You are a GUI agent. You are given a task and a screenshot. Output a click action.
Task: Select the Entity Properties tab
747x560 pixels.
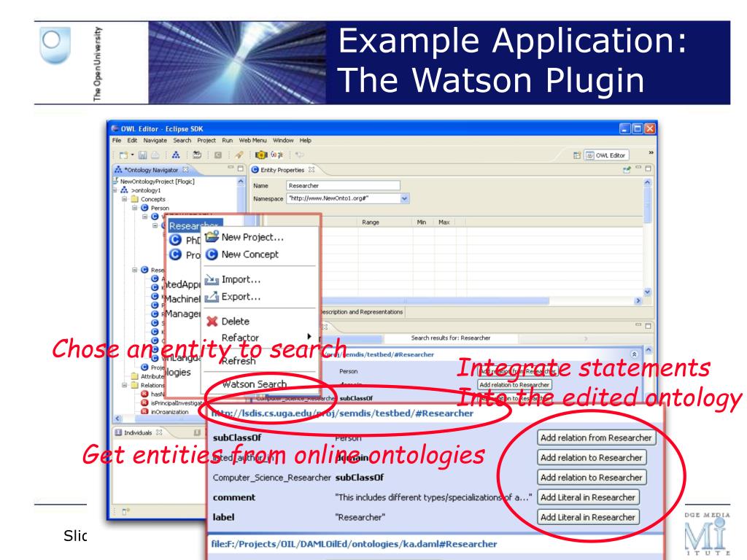(x=282, y=169)
